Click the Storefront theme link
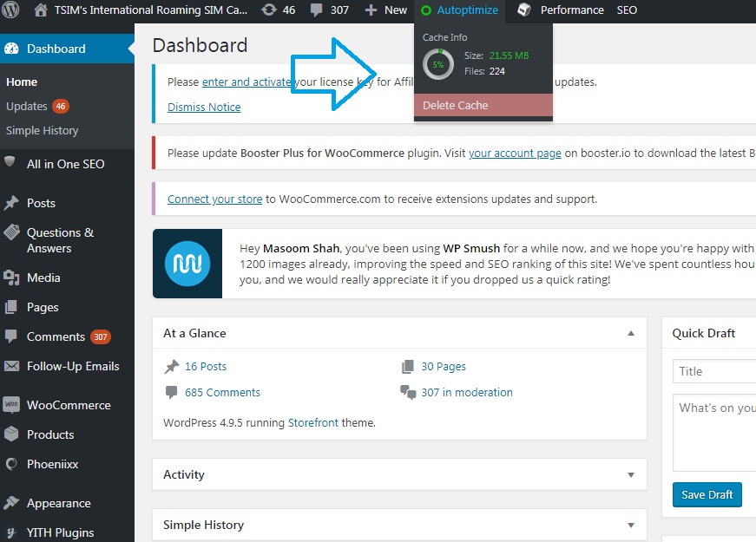 click(x=313, y=423)
